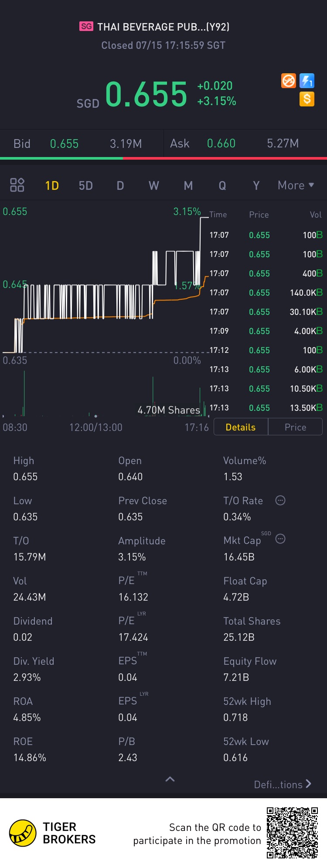Tap the T/O Rate info icon
The image size is (327, 868).
(x=280, y=500)
